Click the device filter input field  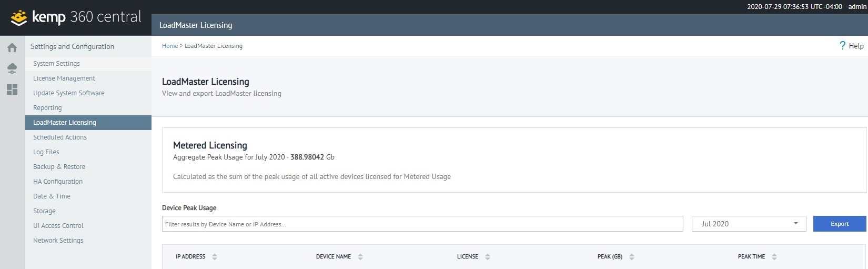coord(422,224)
